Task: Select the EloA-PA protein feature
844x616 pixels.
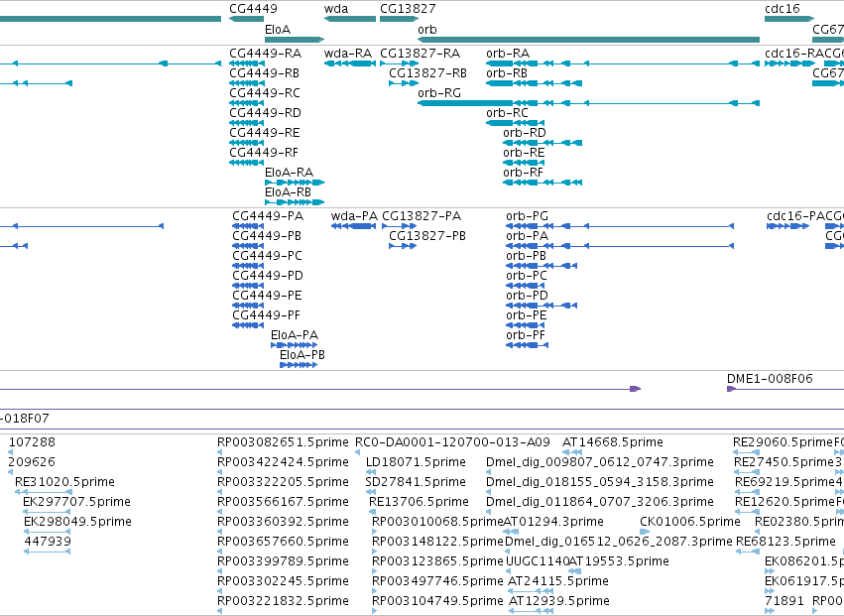Action: point(295,345)
